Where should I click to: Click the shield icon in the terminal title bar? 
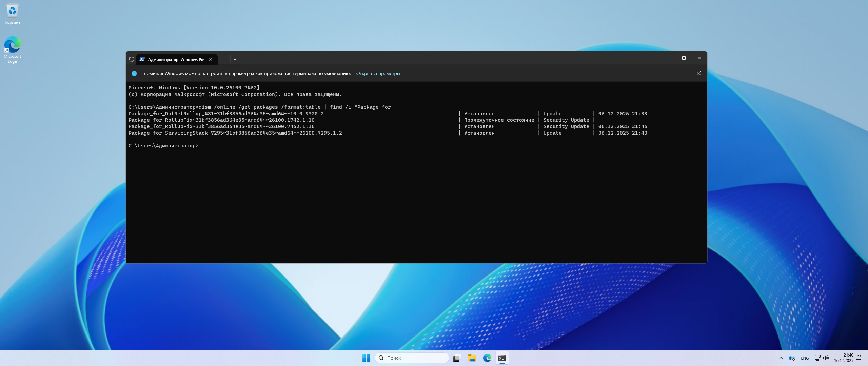132,59
